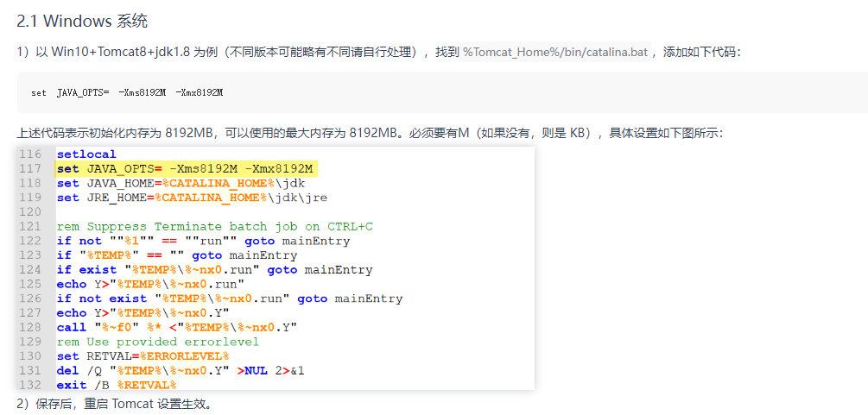Click line 124 starting "if exist"
The width and height of the screenshot is (868, 415).
click(x=214, y=269)
